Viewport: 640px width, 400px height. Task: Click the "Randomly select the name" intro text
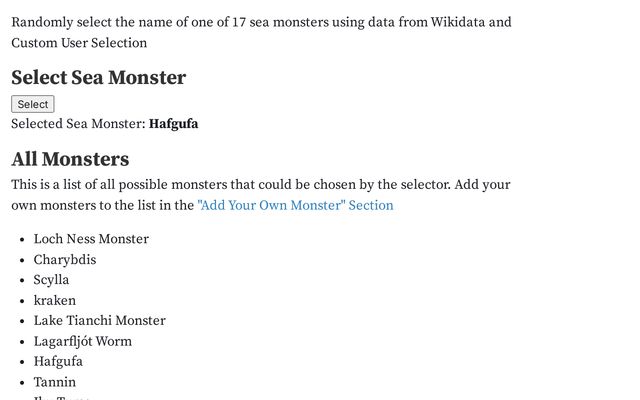92,22
